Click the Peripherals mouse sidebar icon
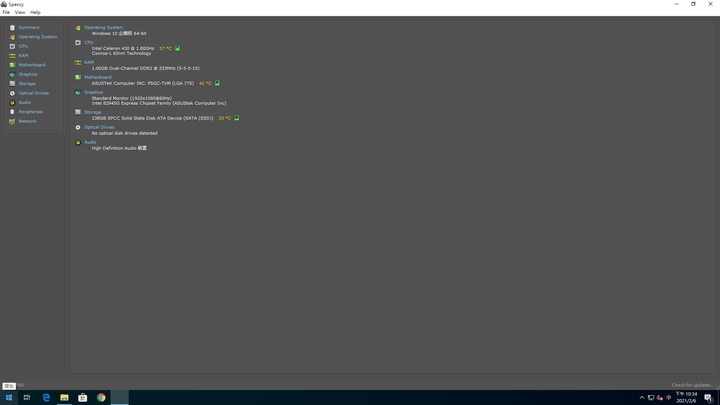The image size is (720, 405). pos(12,112)
